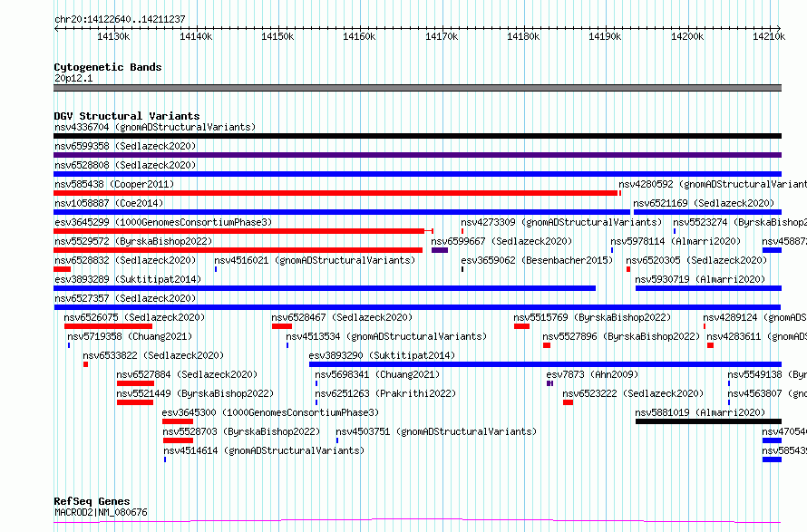Open nsv5529572 (ByrskaBishop2022) label
Viewport: 807px width, 532px height.
click(x=133, y=241)
